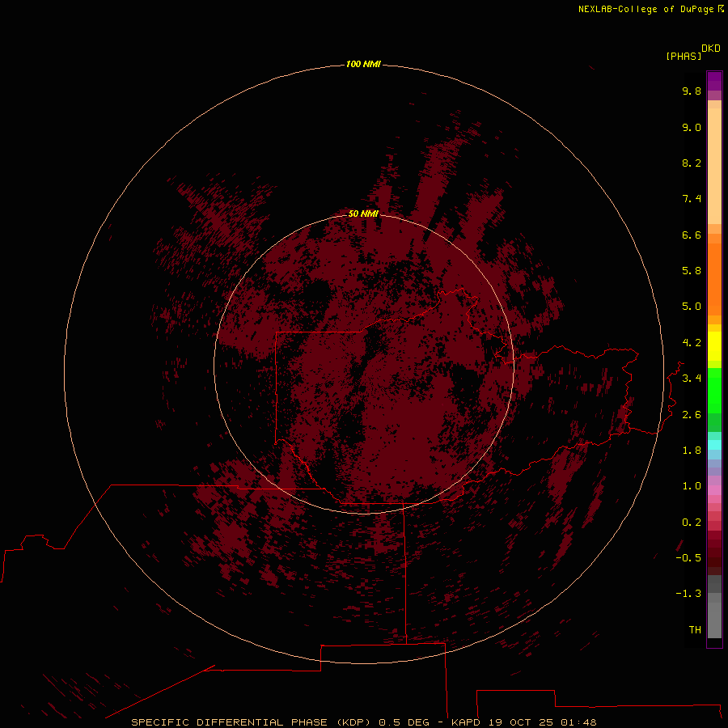This screenshot has width=728, height=728.
Task: Click the NEXLAB-College of DuPage label
Action: point(645,9)
